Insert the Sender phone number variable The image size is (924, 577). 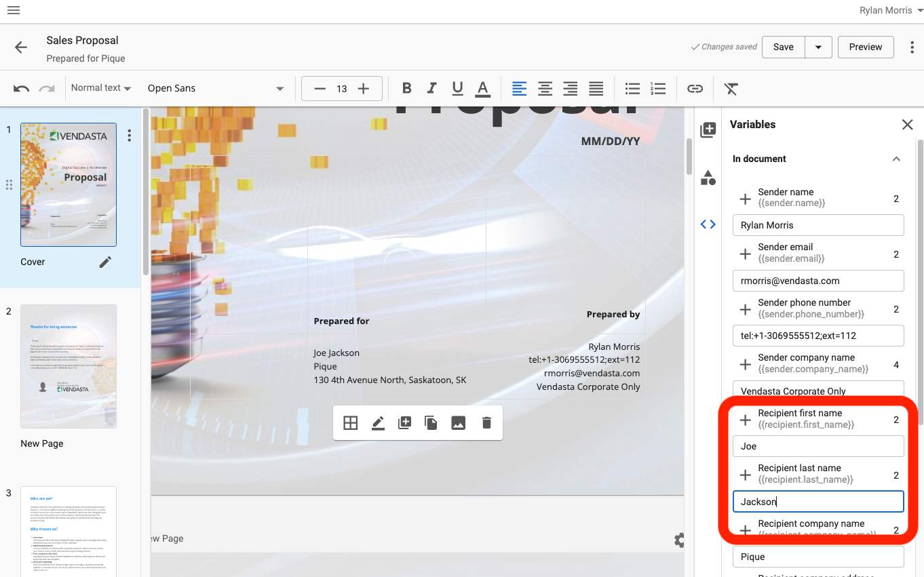coord(745,309)
